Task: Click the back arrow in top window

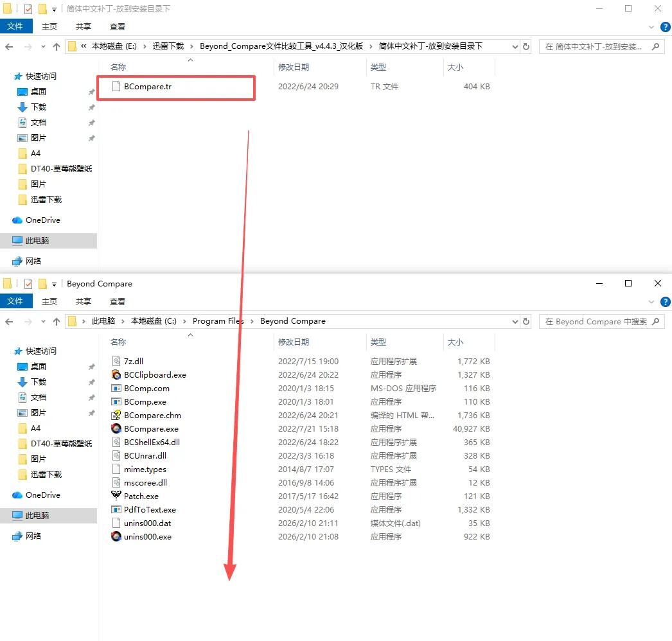Action: [10, 47]
